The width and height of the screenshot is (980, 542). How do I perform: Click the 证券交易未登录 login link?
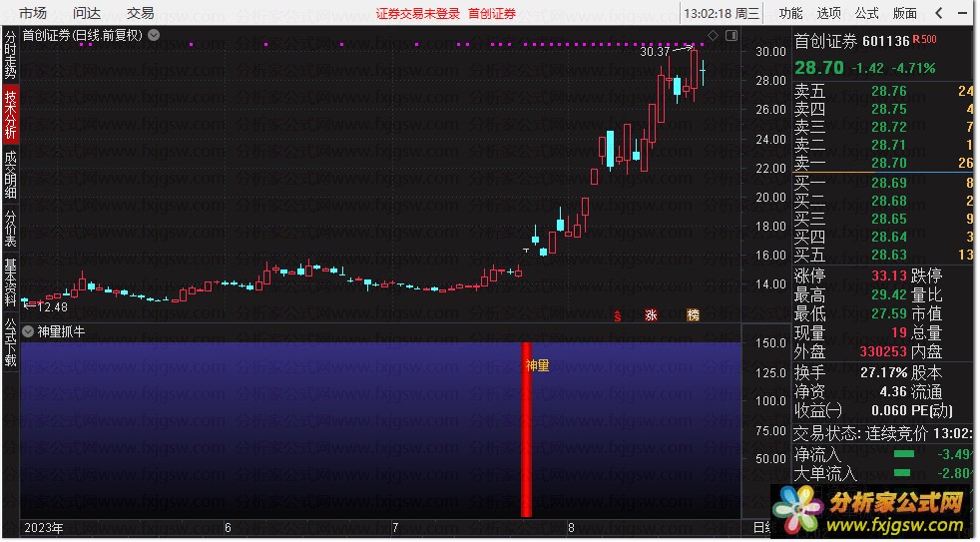[418, 14]
